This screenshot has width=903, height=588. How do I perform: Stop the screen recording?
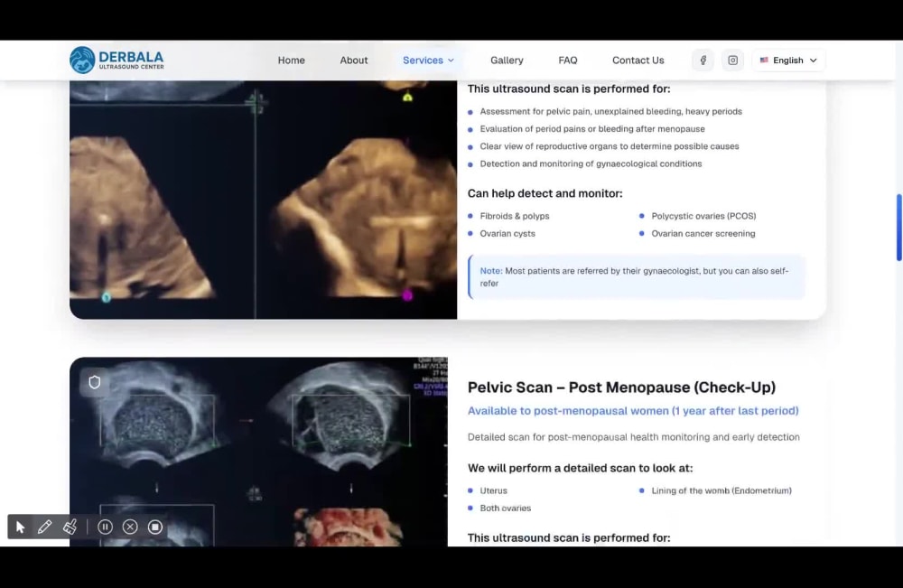click(x=155, y=527)
